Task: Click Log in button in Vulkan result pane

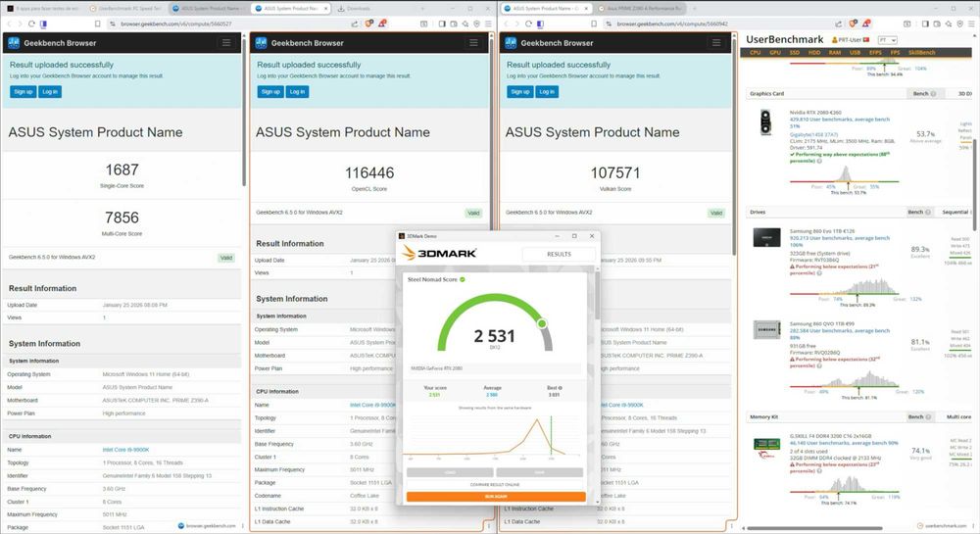Action: (x=547, y=92)
